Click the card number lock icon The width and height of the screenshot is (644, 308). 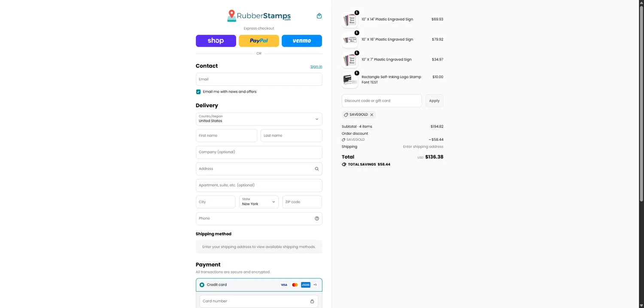(x=312, y=301)
